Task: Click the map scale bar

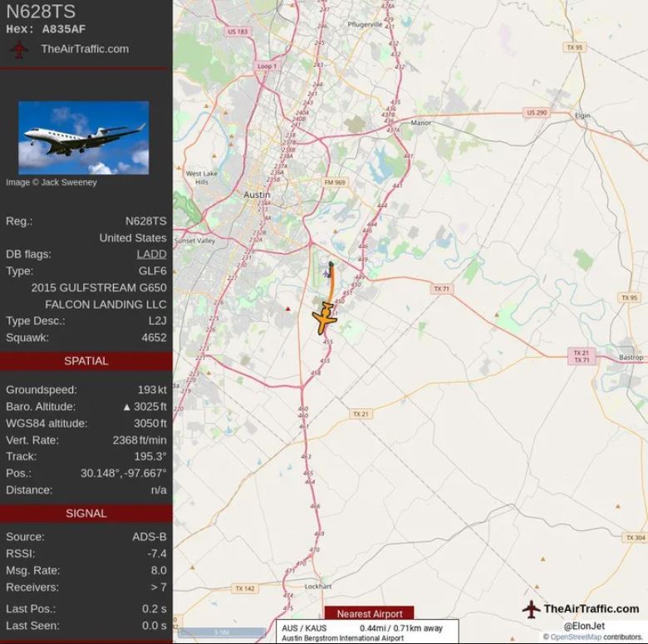Action: click(223, 632)
